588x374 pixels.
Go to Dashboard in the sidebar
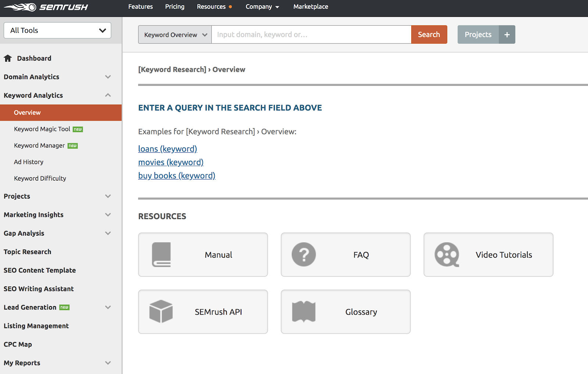click(34, 58)
